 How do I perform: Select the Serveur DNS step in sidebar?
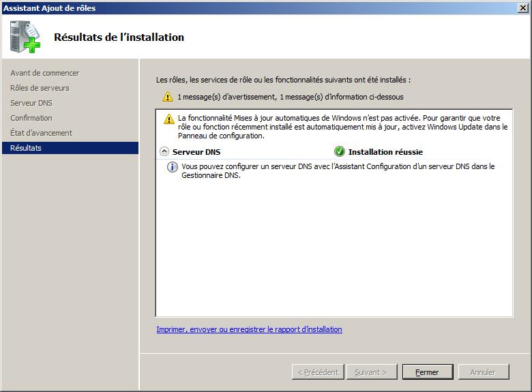tap(31, 103)
